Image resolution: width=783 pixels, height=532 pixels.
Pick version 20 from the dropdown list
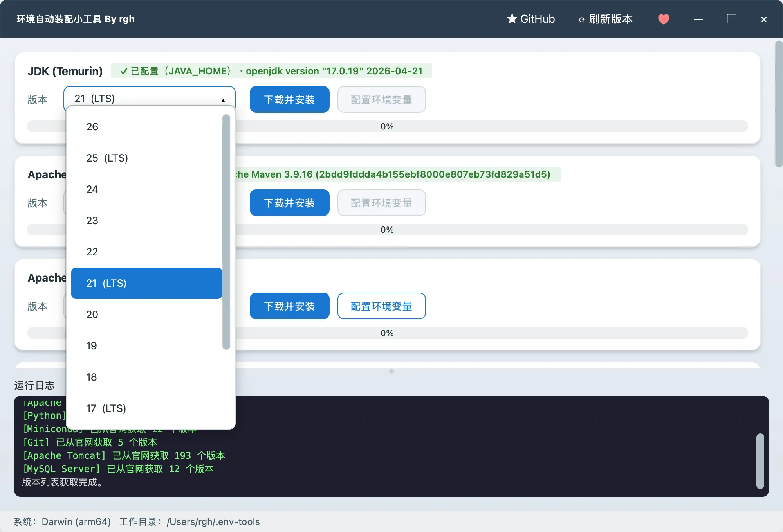tap(147, 315)
